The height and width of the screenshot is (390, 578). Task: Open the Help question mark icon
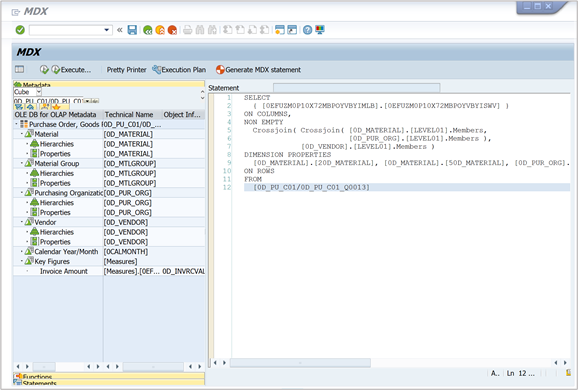point(307,30)
